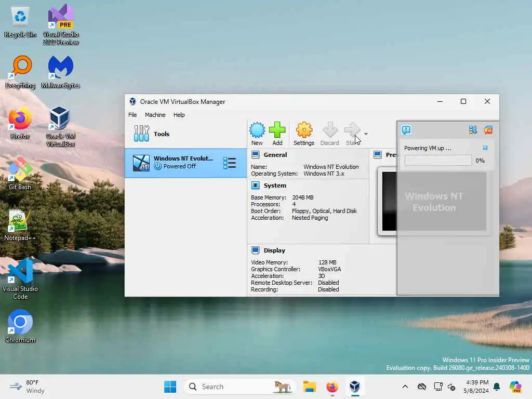Expand the Start button dropdown arrow
Image resolution: width=532 pixels, height=399 pixels.
click(x=366, y=134)
